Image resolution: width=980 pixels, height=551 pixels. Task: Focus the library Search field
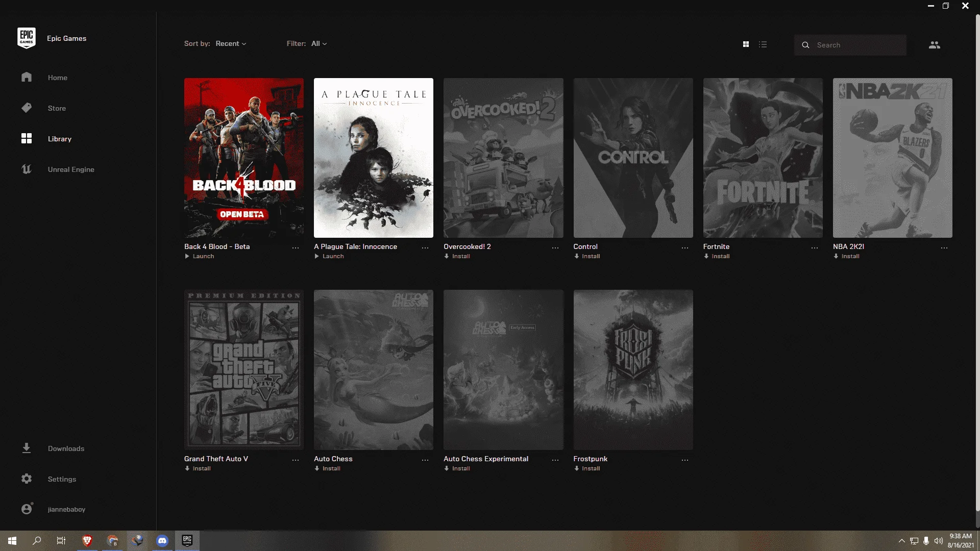coord(850,45)
